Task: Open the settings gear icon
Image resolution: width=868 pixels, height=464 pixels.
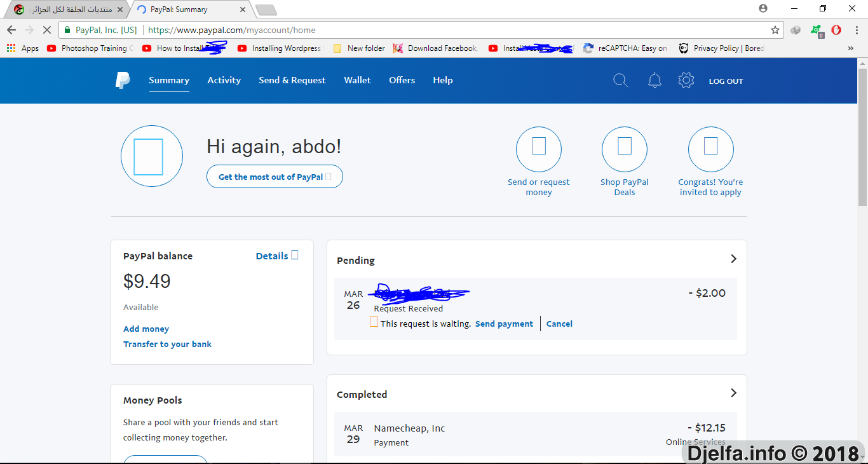Action: tap(686, 81)
